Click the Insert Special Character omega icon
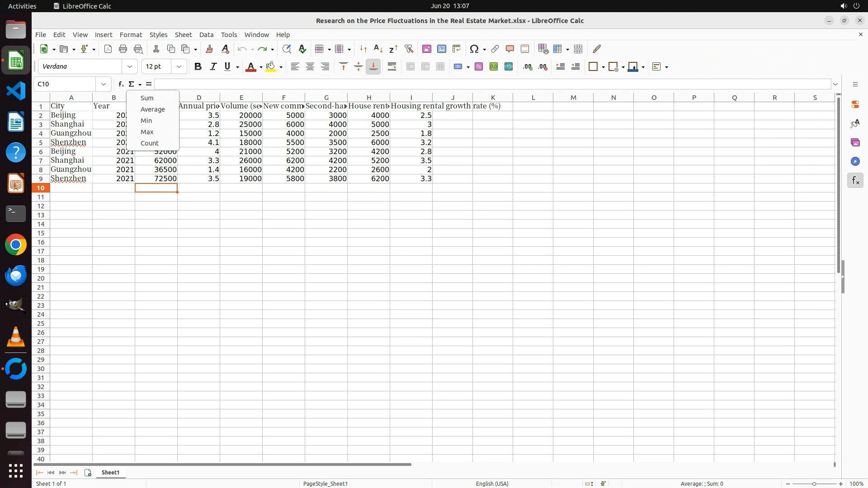Viewport: 868px width, 488px height. click(x=474, y=49)
